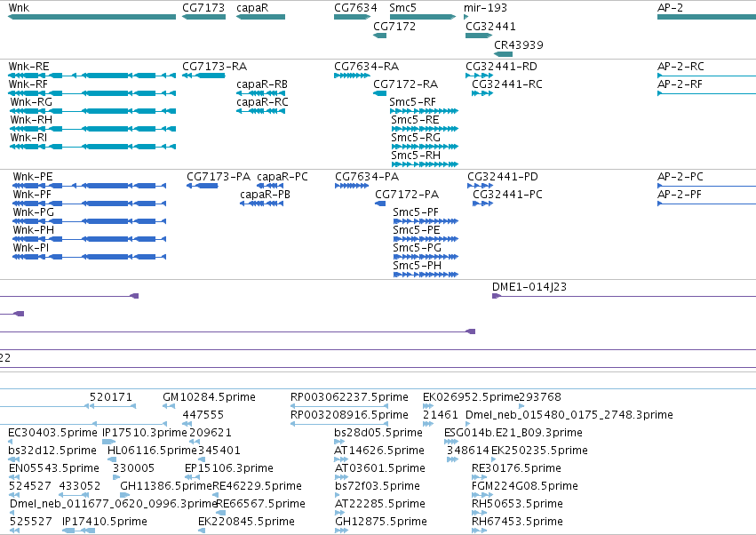Select the RP003062237.5prime EST label
Screen dimensions: 756x535
coord(349,397)
